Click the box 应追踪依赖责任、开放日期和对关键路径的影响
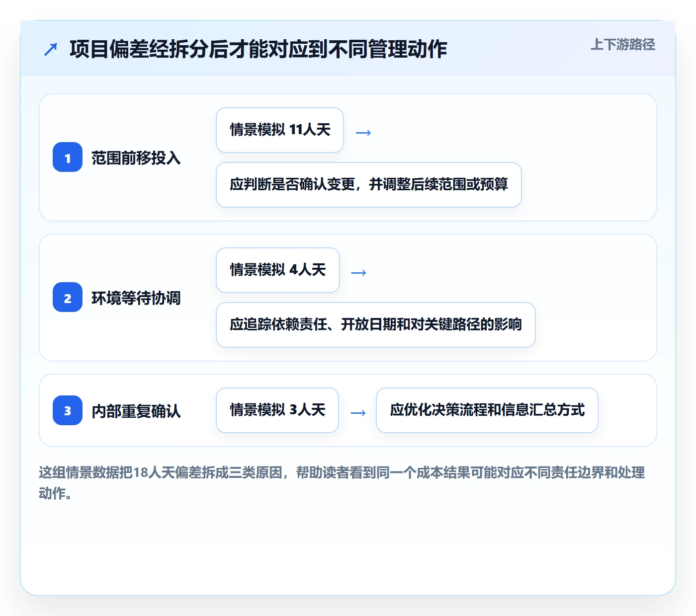Screen dimensions: 696x616 [x=376, y=325]
